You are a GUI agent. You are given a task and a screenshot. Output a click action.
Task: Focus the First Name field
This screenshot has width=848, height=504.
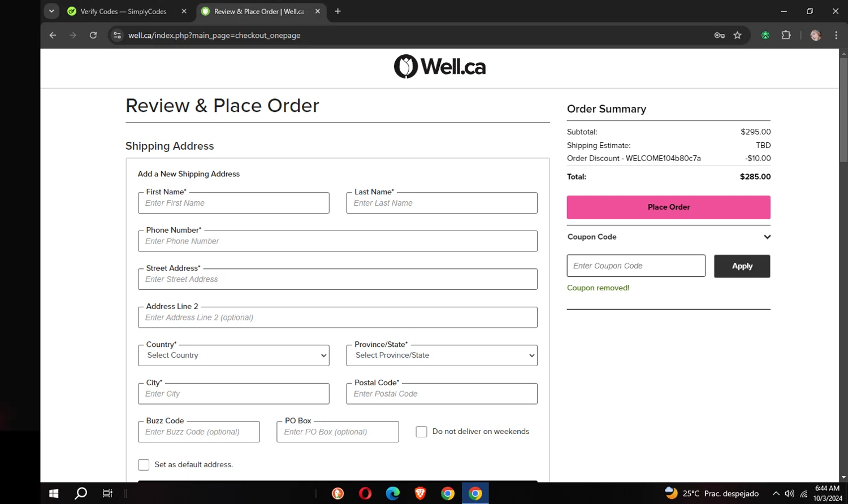click(233, 203)
